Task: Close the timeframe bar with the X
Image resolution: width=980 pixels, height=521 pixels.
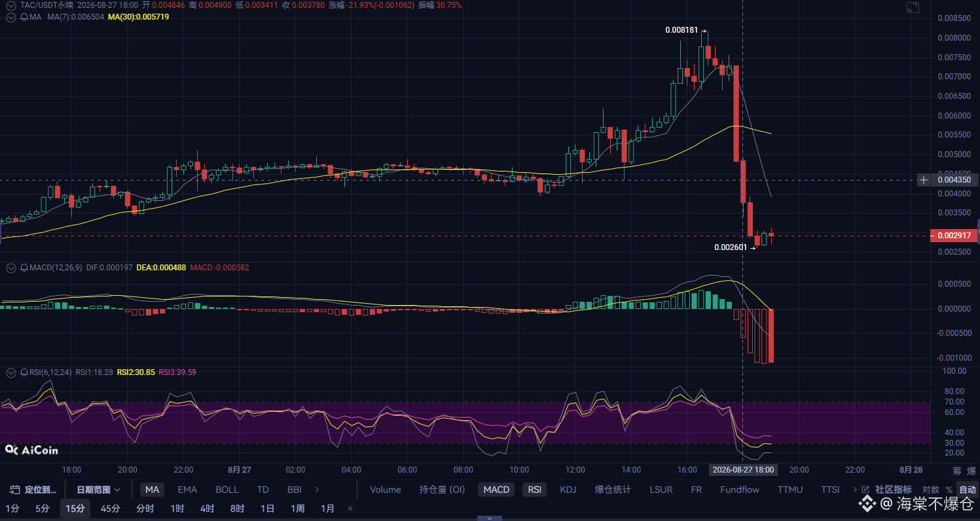Action: click(x=350, y=509)
